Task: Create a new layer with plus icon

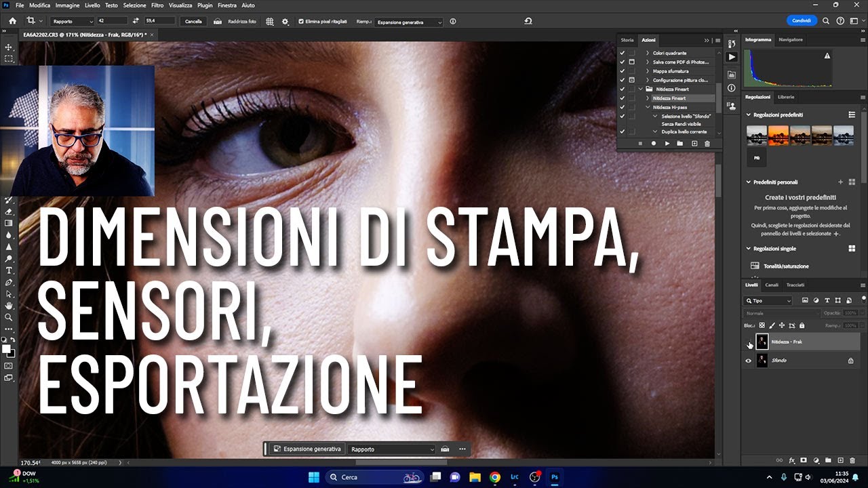Action: pos(841,461)
